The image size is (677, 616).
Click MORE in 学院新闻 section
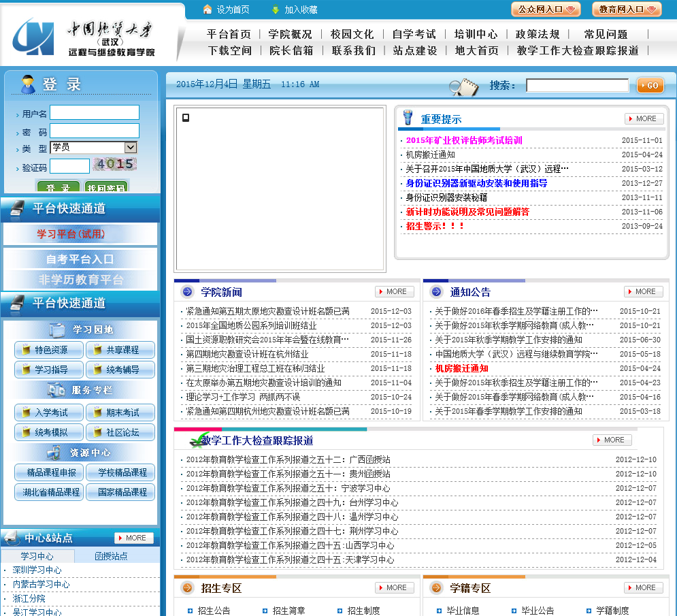(394, 291)
